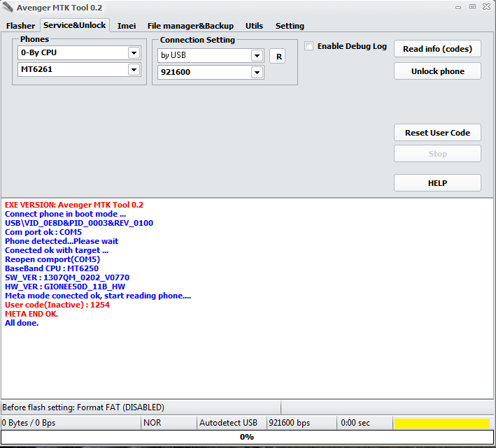The width and height of the screenshot is (496, 448).
Task: Click the Stop button
Action: (x=437, y=154)
